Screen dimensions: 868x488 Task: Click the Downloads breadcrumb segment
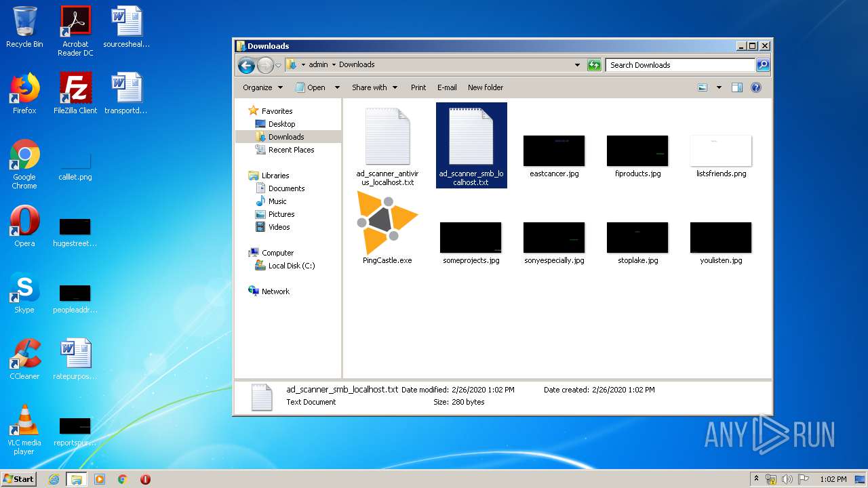pos(357,65)
